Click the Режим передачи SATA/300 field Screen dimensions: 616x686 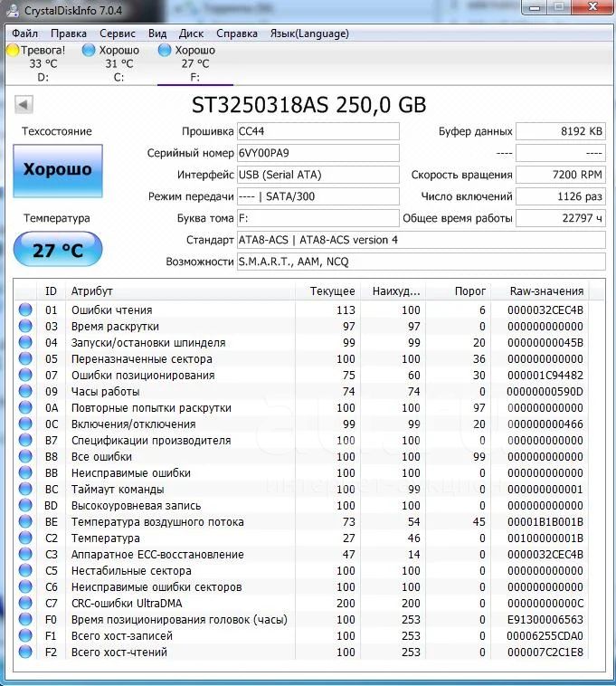coord(317,196)
